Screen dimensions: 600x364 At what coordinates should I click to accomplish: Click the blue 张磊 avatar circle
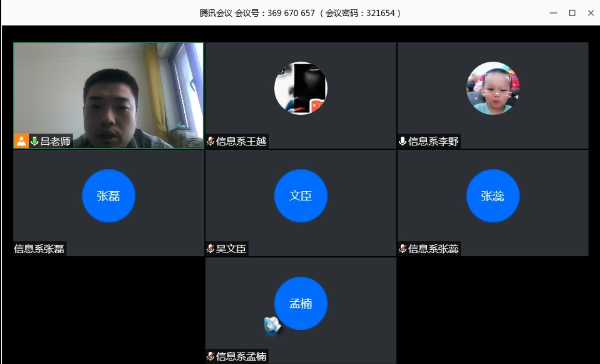pos(109,196)
